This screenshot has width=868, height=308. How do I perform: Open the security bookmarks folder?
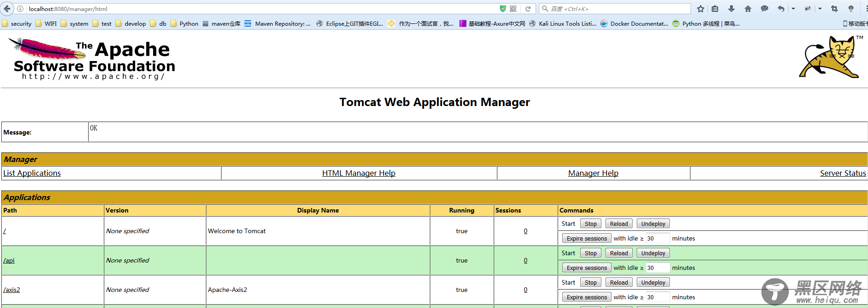pos(17,23)
